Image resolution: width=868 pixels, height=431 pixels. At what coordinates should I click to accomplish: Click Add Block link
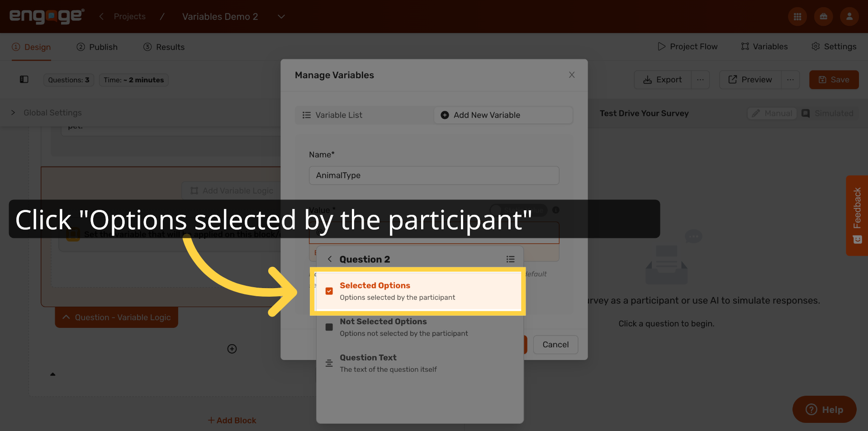[232, 421]
